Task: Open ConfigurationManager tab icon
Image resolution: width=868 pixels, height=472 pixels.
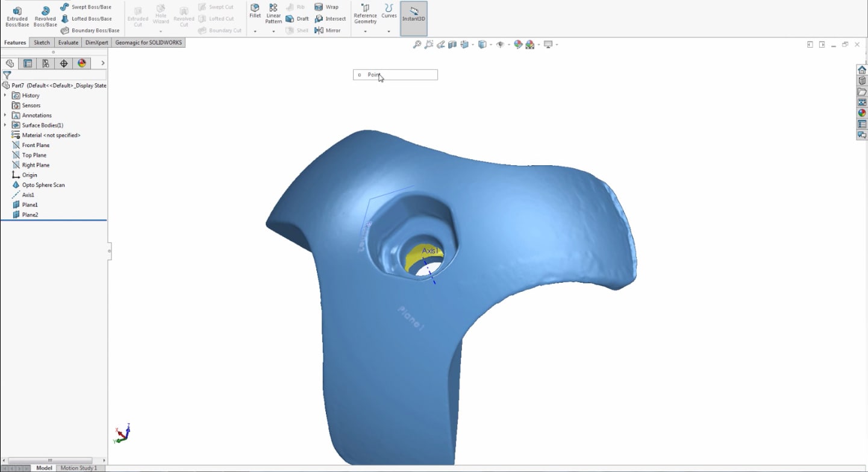Action: point(46,63)
